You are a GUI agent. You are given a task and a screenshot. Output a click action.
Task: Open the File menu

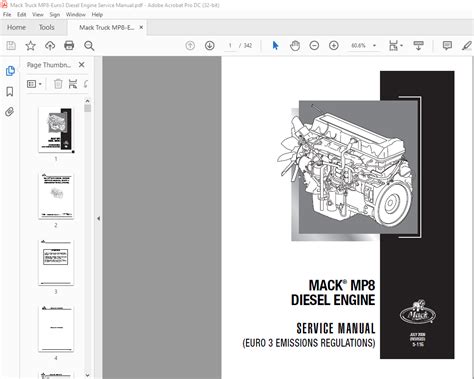click(7, 15)
